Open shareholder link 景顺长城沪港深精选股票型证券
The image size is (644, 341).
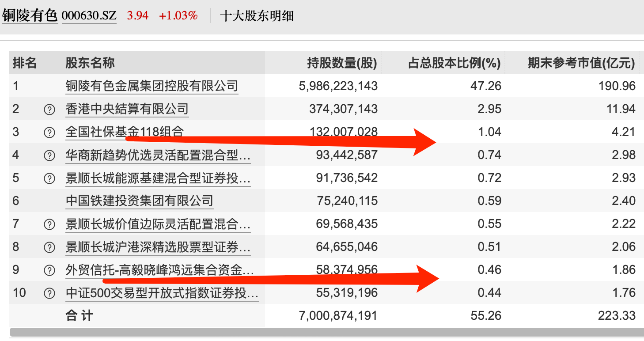click(x=158, y=246)
